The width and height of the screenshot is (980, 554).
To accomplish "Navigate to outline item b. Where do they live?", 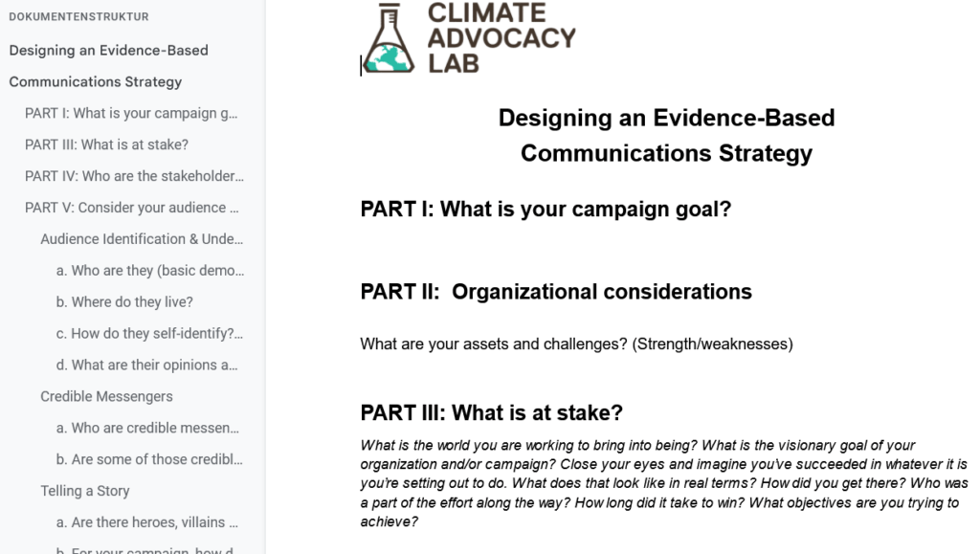I will (124, 302).
